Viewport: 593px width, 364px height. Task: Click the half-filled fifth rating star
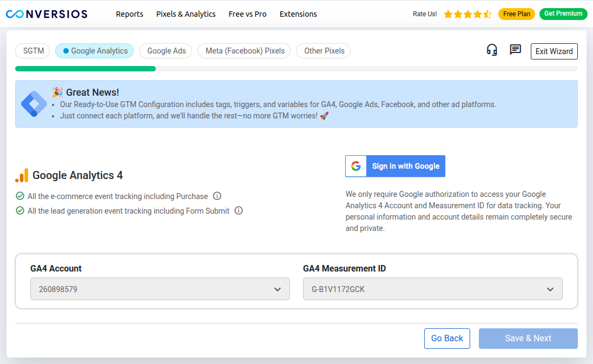coord(487,15)
